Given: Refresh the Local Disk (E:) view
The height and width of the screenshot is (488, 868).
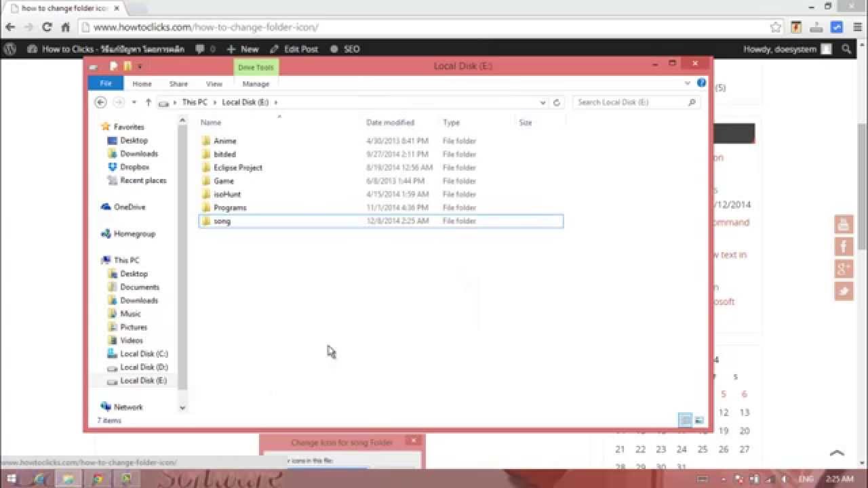Looking at the screenshot, I should coord(557,102).
